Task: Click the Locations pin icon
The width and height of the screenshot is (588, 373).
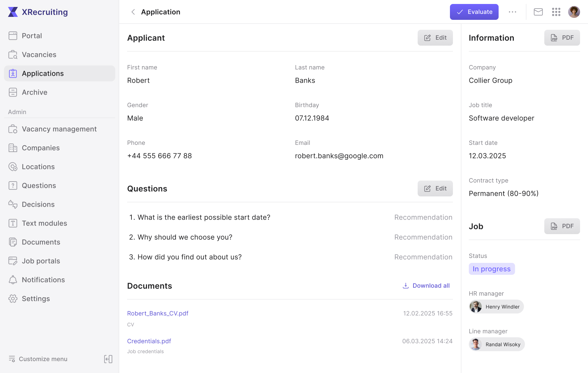Action: (13, 167)
